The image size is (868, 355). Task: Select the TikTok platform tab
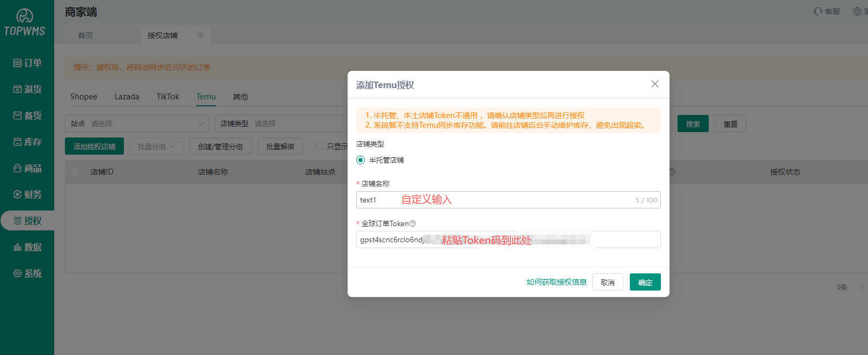pyautogui.click(x=168, y=97)
